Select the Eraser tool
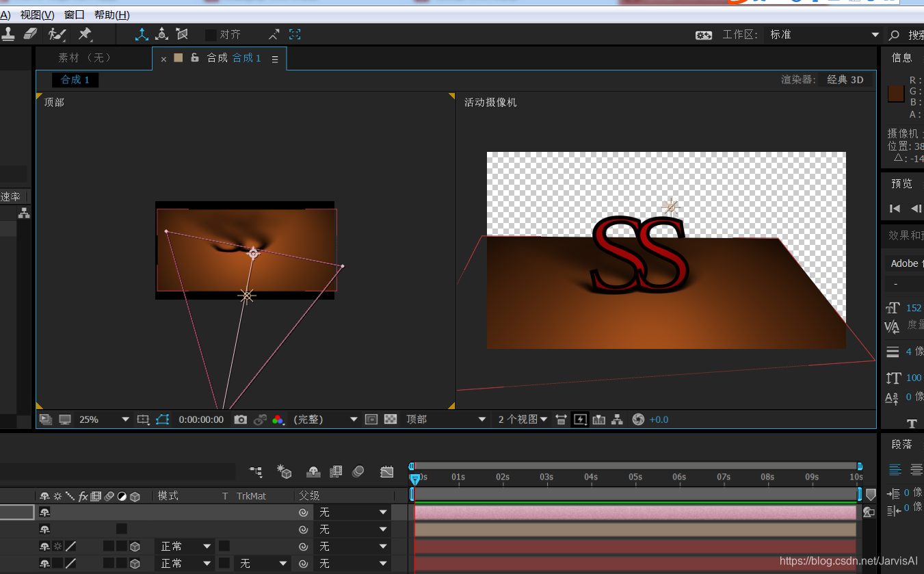Image resolution: width=924 pixels, height=574 pixels. coord(31,34)
